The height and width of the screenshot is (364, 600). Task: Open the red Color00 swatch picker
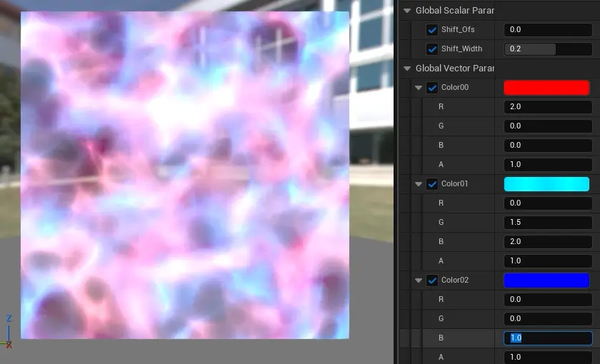pos(546,88)
